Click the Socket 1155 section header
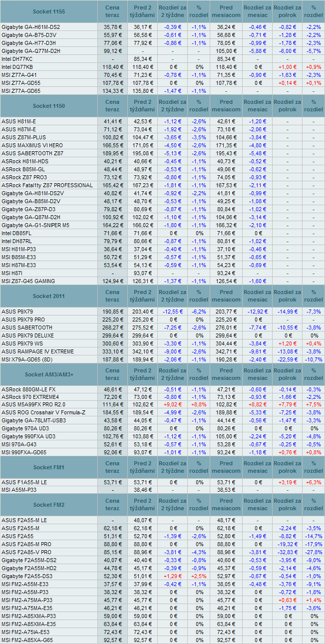 [48, 11]
